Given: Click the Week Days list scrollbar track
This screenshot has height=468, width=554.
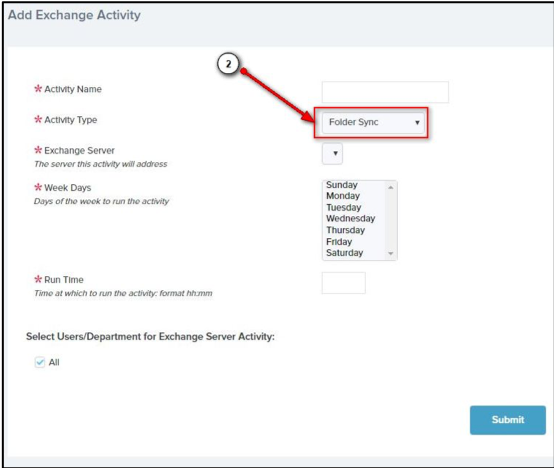Looking at the screenshot, I should 391,220.
